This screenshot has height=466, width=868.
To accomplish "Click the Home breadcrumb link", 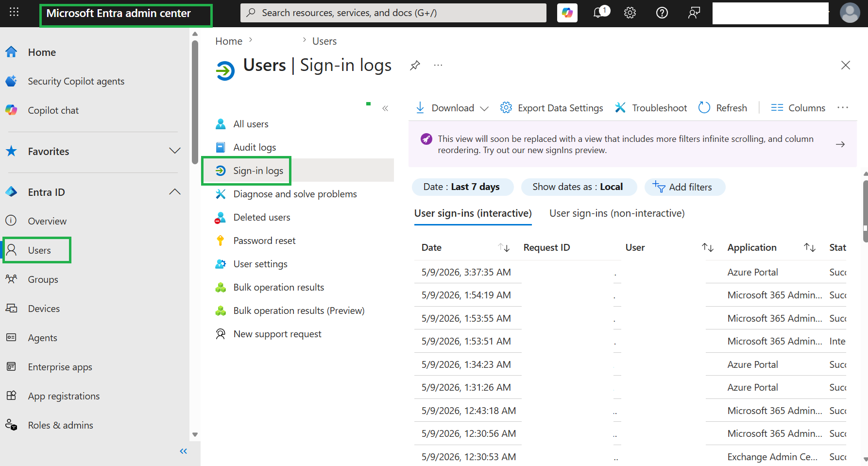I will (x=229, y=41).
